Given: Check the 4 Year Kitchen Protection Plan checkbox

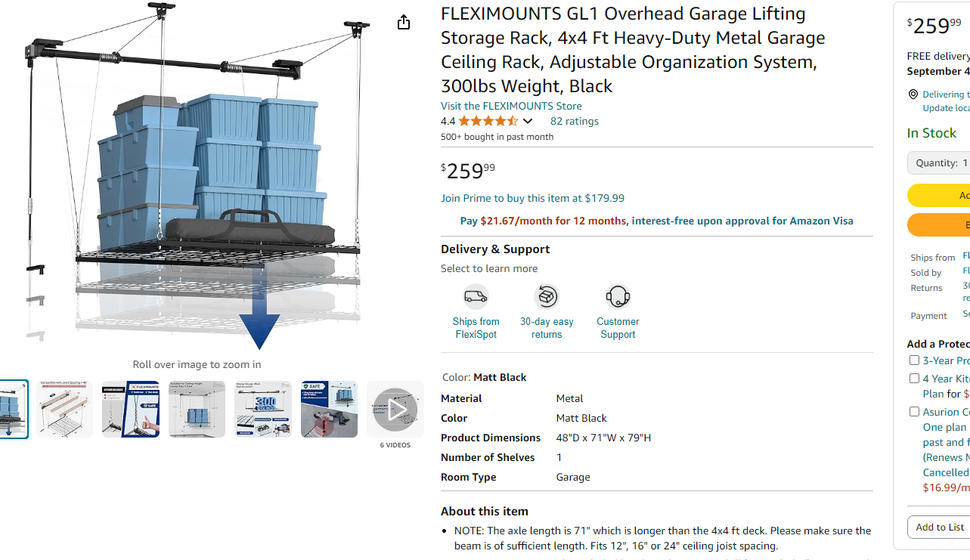Looking at the screenshot, I should (x=914, y=379).
